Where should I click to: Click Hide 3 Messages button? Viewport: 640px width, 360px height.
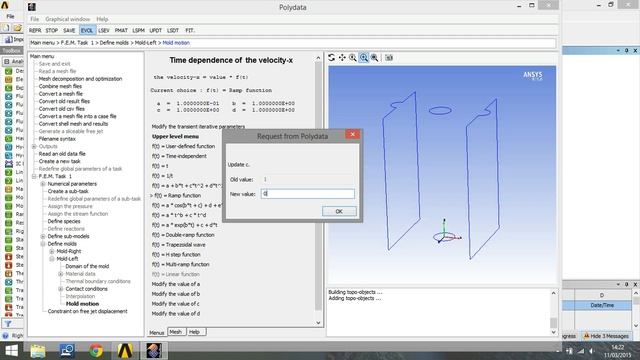point(606,336)
